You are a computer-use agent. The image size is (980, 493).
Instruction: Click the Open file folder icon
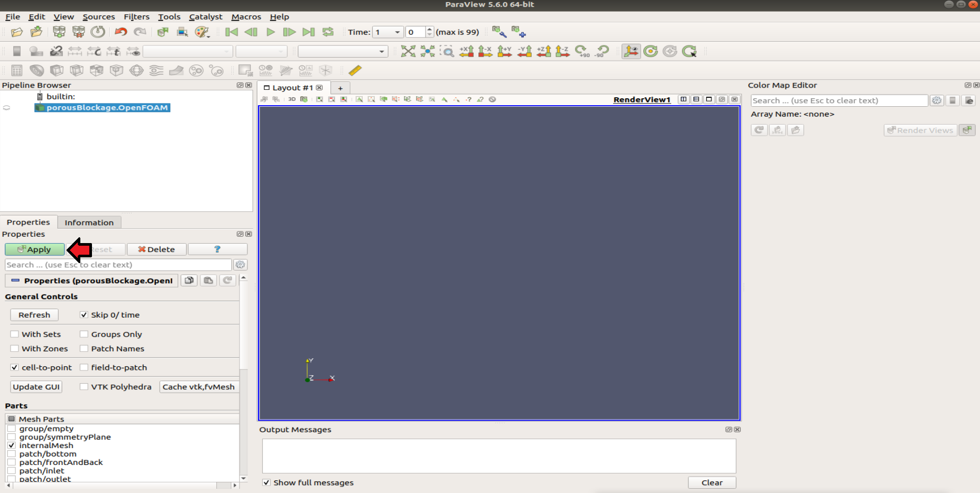[17, 32]
